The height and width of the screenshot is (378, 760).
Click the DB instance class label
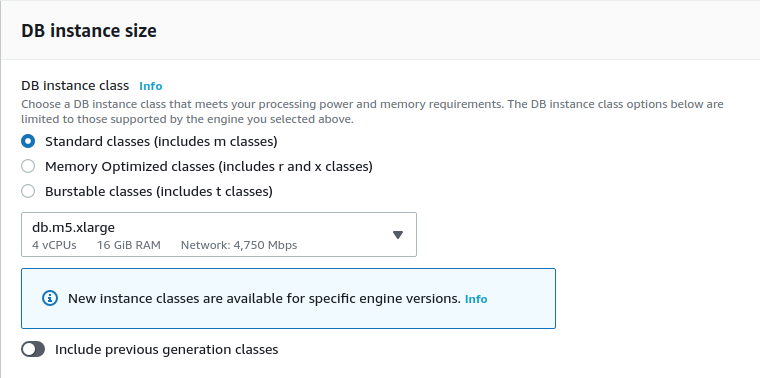pos(75,86)
